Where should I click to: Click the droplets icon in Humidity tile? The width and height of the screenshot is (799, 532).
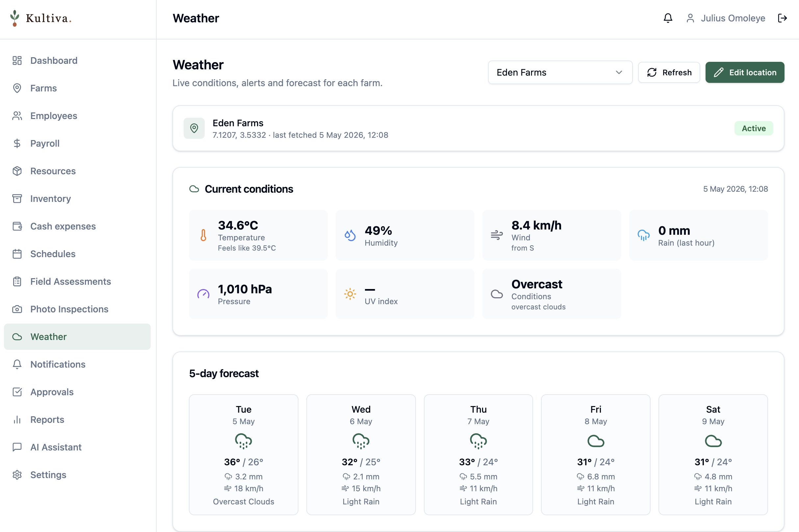click(x=350, y=235)
